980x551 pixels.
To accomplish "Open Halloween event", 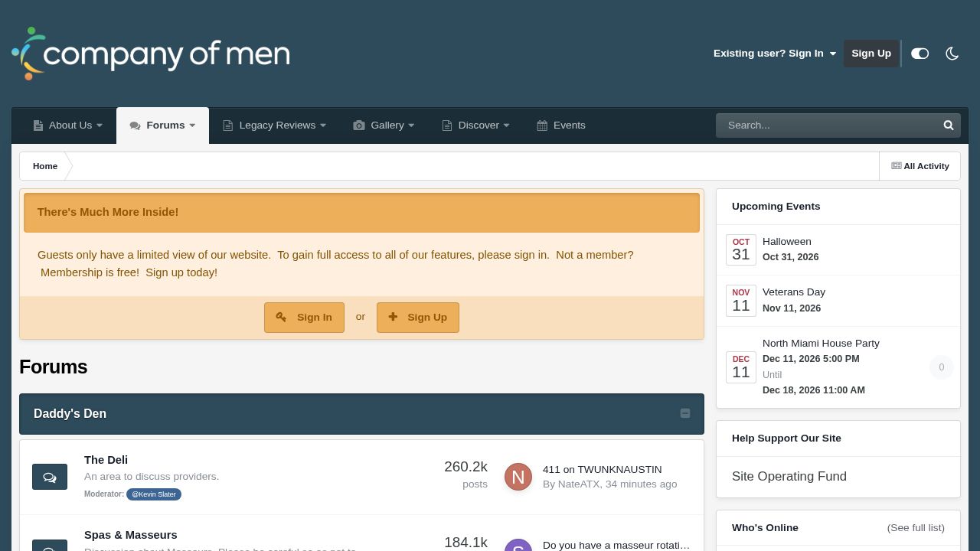I will (x=787, y=242).
